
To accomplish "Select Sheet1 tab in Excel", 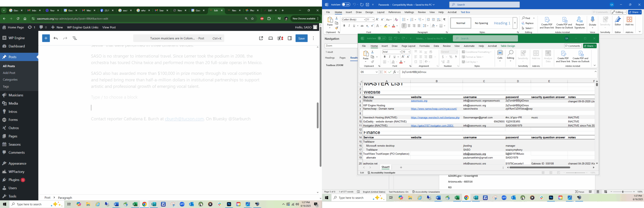I will point(385,167).
